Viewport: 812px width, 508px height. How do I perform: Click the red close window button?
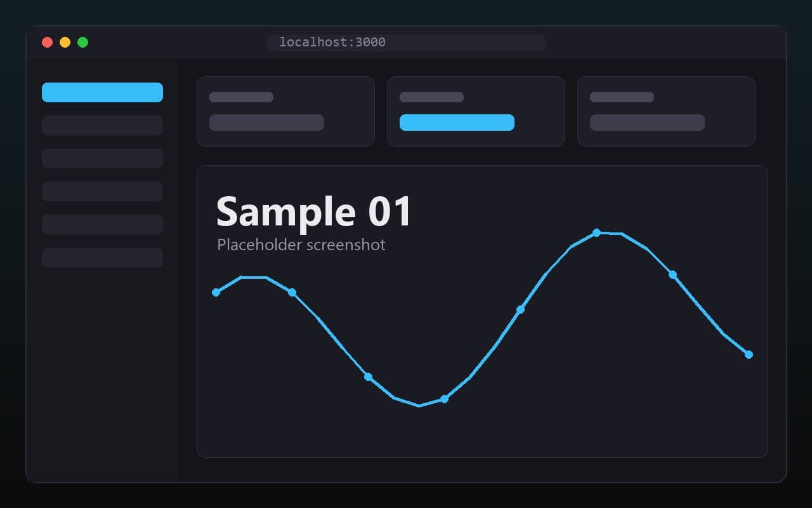tap(47, 43)
